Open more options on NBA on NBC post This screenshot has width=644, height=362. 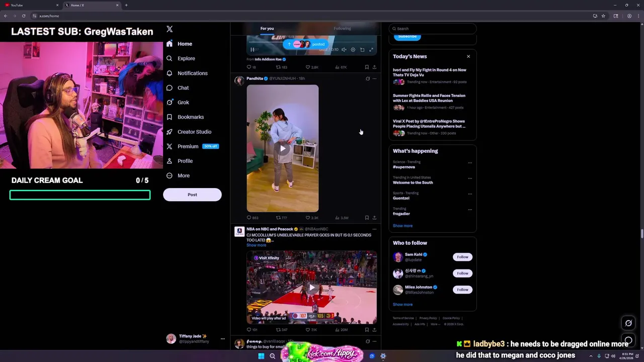(374, 229)
